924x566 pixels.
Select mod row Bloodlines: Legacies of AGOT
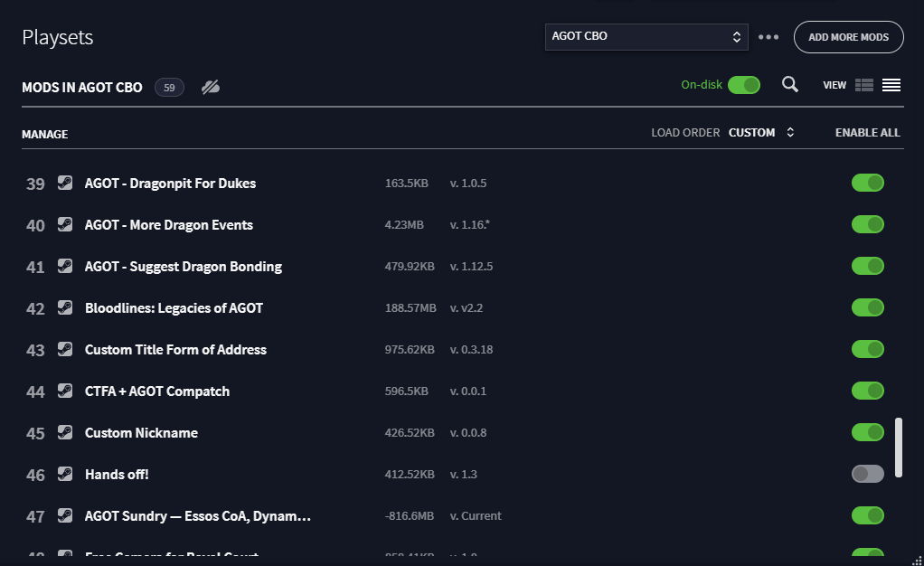click(x=463, y=307)
